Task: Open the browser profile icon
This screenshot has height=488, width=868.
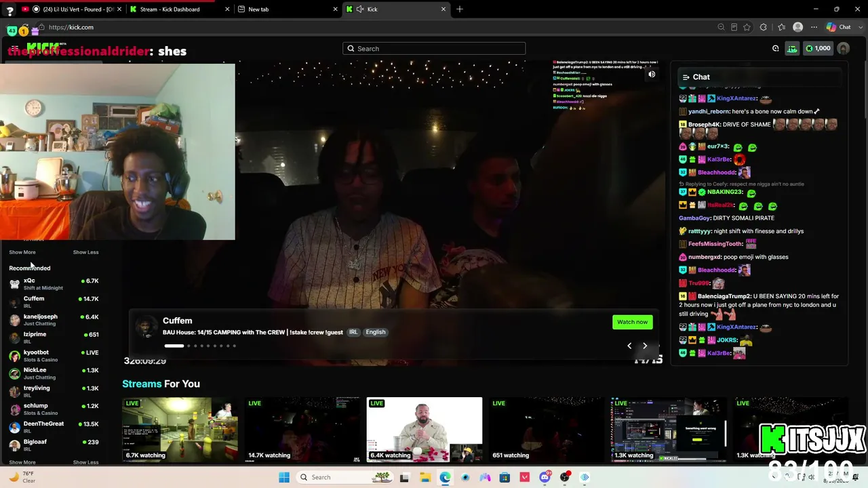Action: click(x=797, y=27)
